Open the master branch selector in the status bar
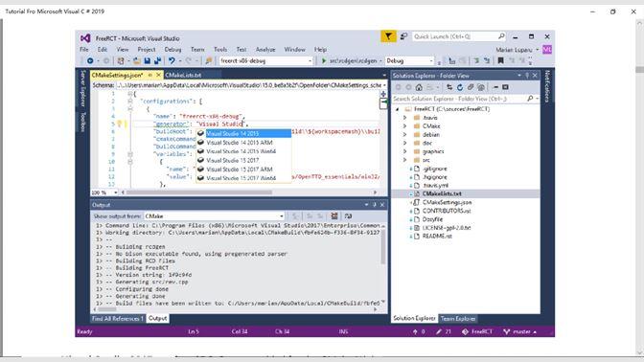Image resolution: width=644 pixels, height=362 pixels. [x=520, y=331]
